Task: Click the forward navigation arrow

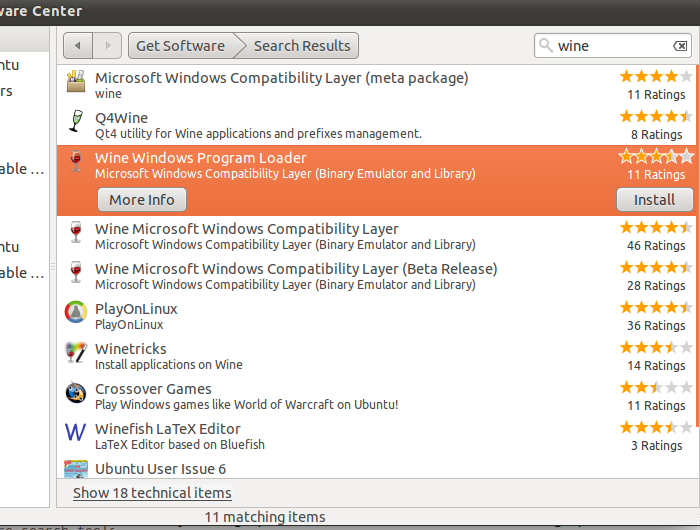Action: click(x=107, y=46)
